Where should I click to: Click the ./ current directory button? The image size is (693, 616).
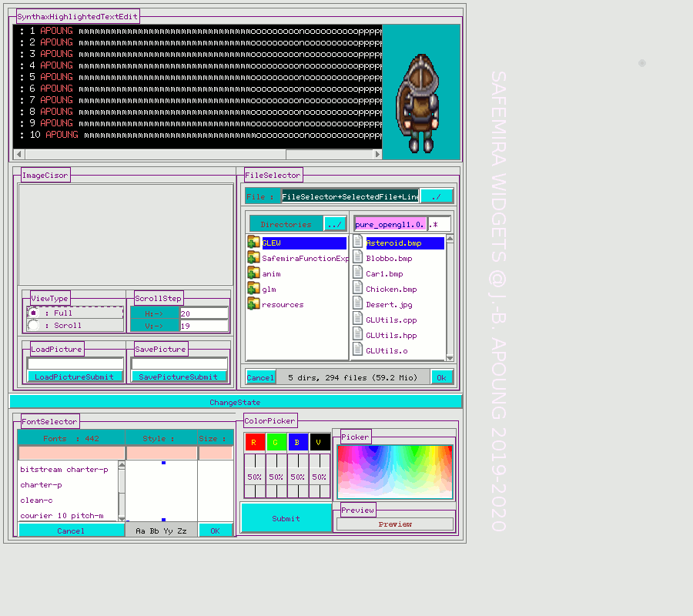tap(436, 196)
